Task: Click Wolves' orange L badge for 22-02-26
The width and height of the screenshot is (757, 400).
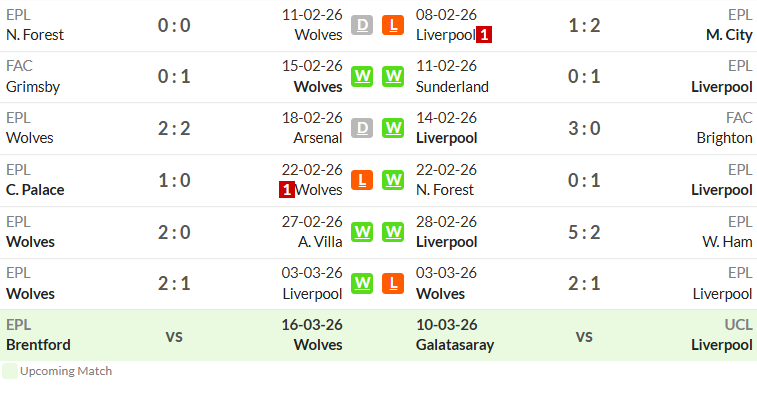Action: tap(362, 180)
